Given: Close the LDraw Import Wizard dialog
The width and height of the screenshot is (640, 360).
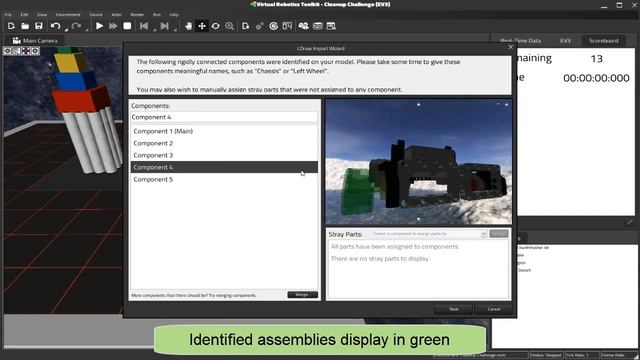Looking at the screenshot, I should 511,47.
